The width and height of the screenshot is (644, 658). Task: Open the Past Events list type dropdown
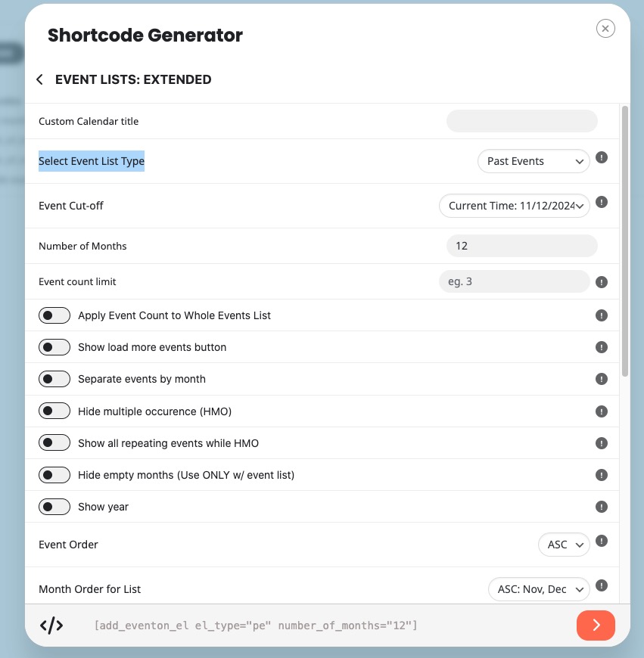pos(534,161)
